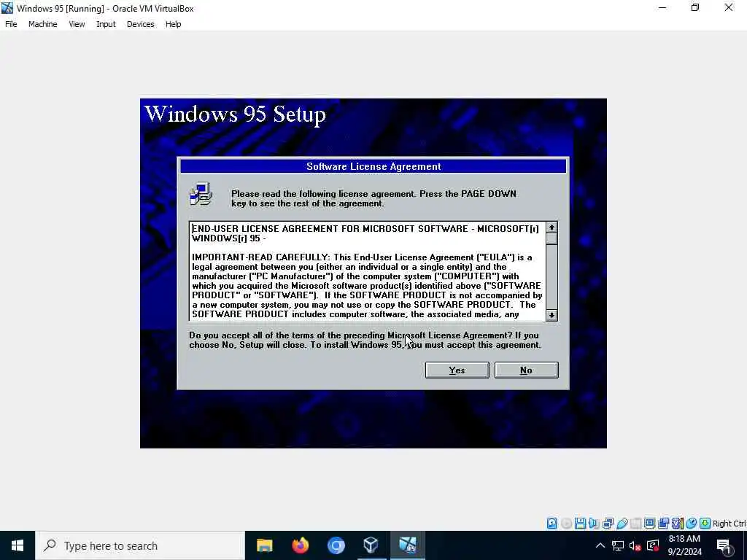Click the setup computer icon in license dialog
The height and width of the screenshot is (560, 747).
(x=201, y=194)
